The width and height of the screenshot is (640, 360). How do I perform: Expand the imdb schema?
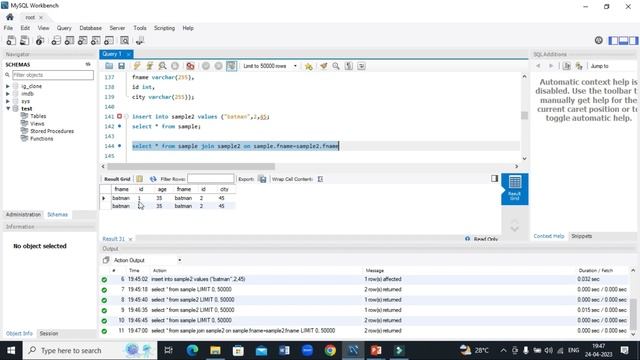point(8,93)
